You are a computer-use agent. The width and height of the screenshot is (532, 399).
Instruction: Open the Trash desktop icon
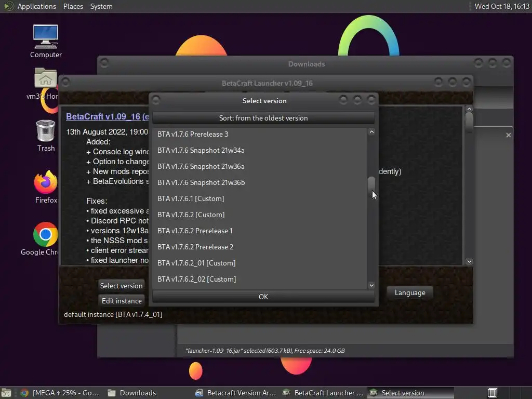tap(46, 136)
